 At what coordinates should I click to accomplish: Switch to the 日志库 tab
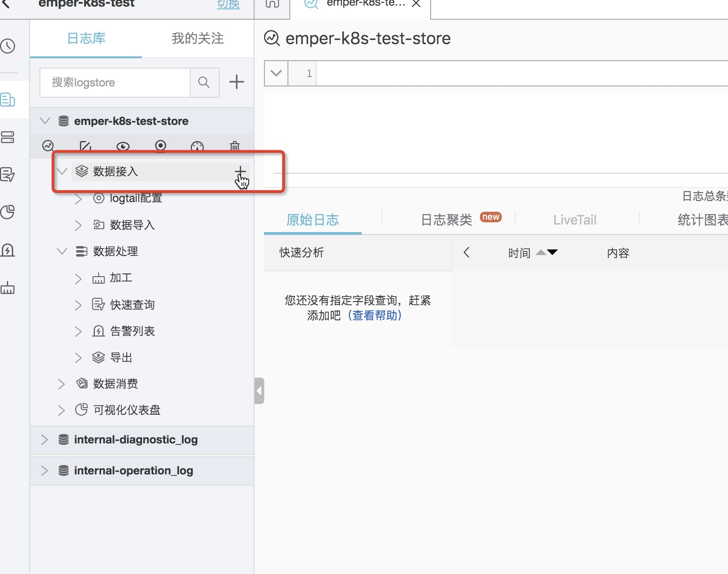pos(86,39)
